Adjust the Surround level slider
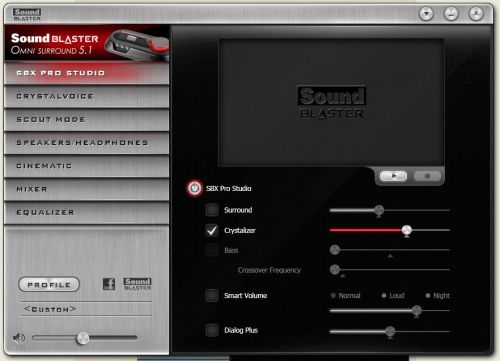 [x=379, y=211]
